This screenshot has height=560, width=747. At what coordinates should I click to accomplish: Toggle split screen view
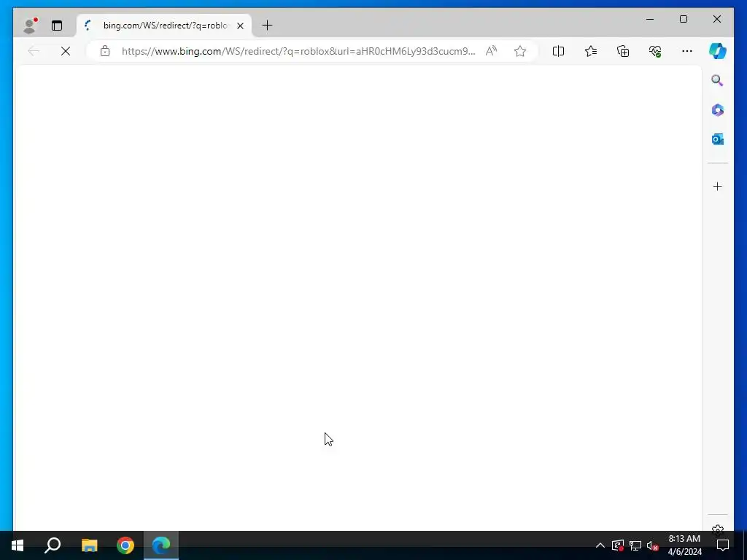(558, 51)
